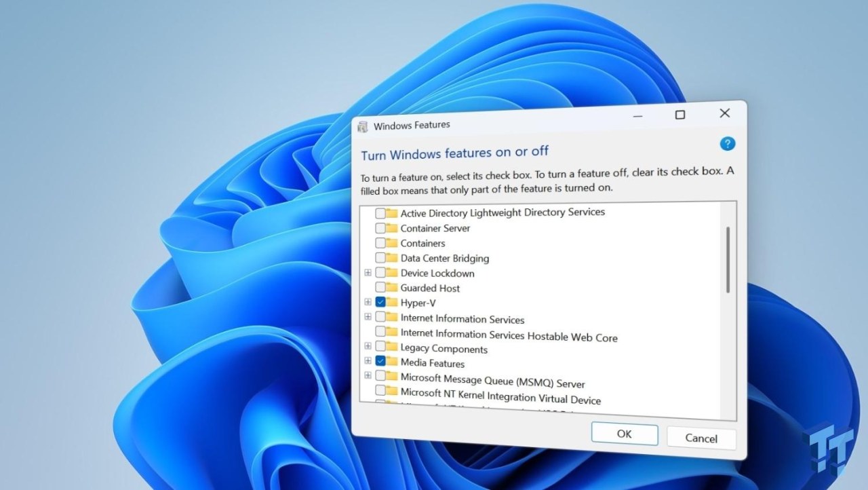Open the blue help question mark icon
Viewport: 868px width, 490px height.
[728, 144]
